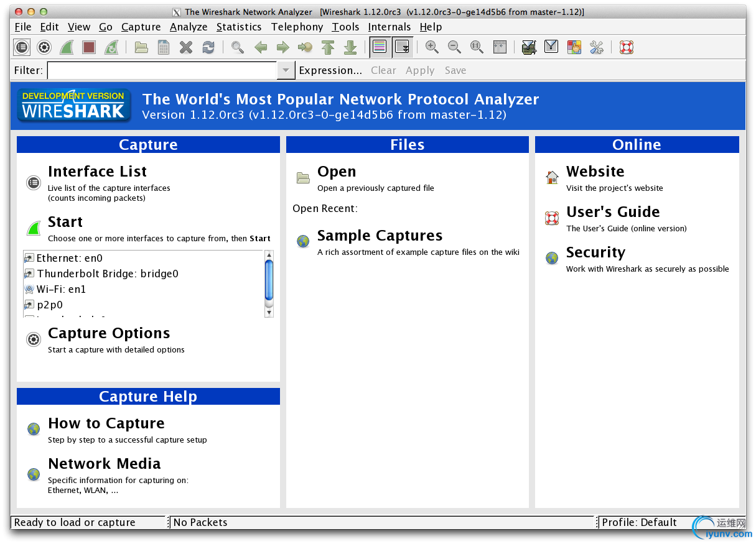The height and width of the screenshot is (544, 756).
Task: Open the How to Capture help link
Action: click(106, 423)
